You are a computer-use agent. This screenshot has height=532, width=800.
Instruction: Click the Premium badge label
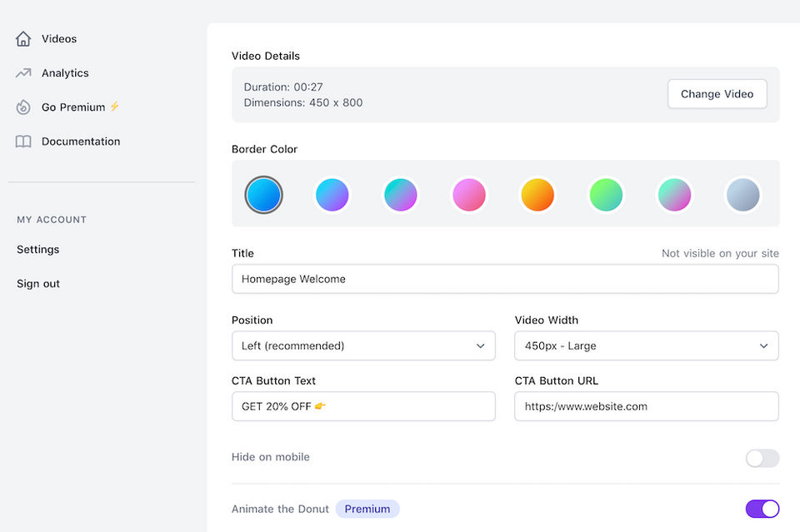[x=367, y=509]
